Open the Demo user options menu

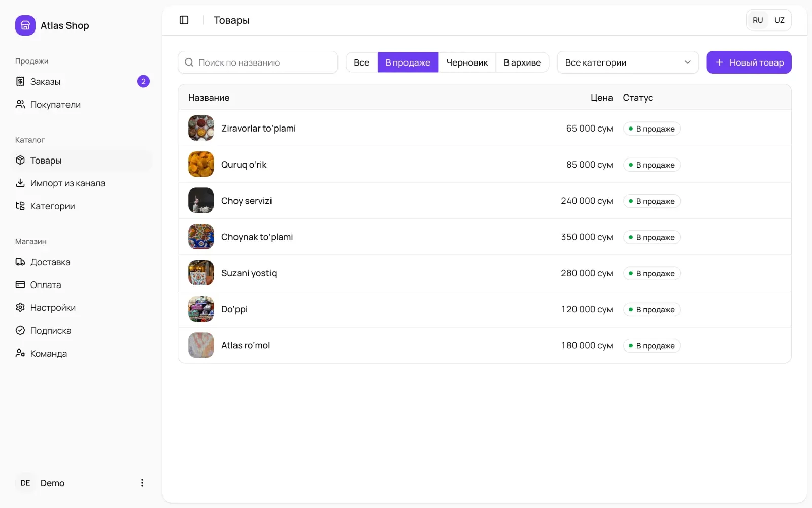coord(142,483)
